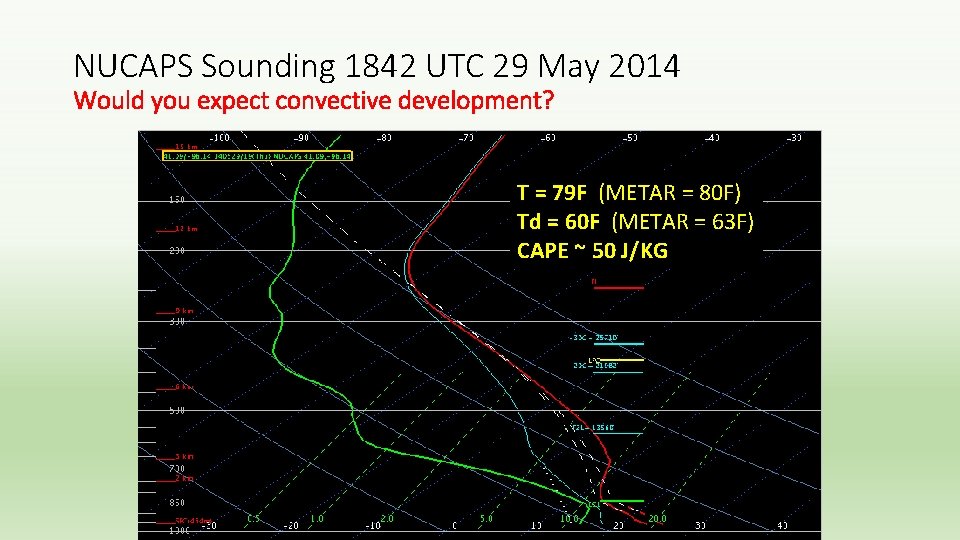The height and width of the screenshot is (540, 960).
Task: Click the -90 label on the top axis
Action: (x=301, y=138)
